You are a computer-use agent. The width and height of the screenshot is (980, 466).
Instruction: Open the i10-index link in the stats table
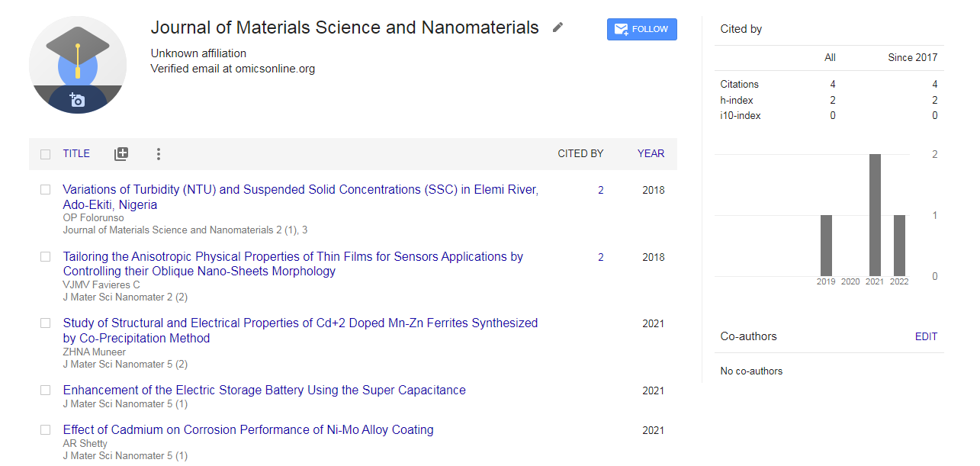740,115
